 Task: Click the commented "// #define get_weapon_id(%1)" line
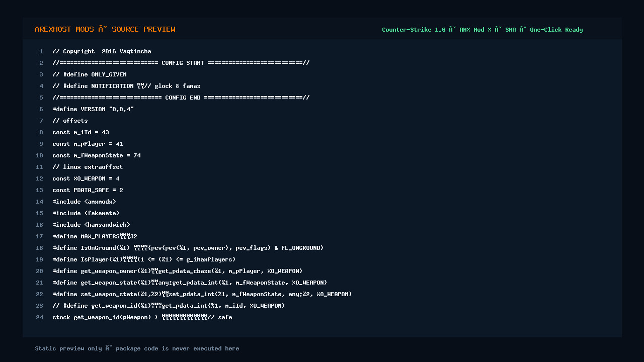click(169, 306)
